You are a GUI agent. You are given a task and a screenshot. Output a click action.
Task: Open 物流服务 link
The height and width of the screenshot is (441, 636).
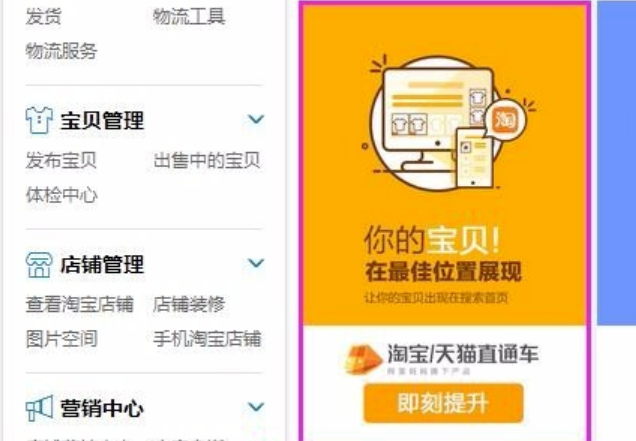[x=62, y=52]
